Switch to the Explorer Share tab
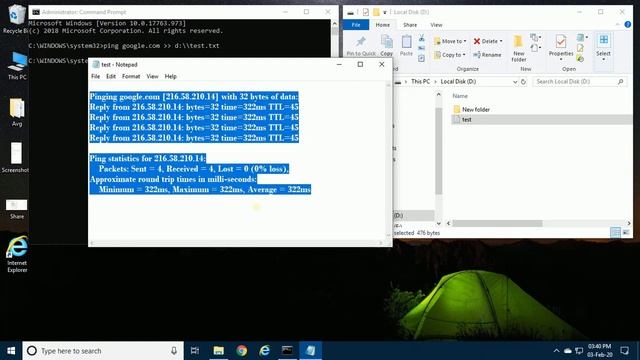The width and height of the screenshot is (640, 360). [410, 25]
